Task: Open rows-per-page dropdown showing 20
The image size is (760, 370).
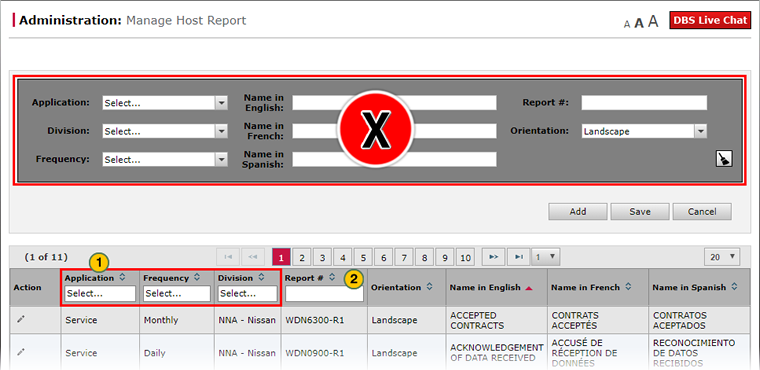Action: pos(722,257)
